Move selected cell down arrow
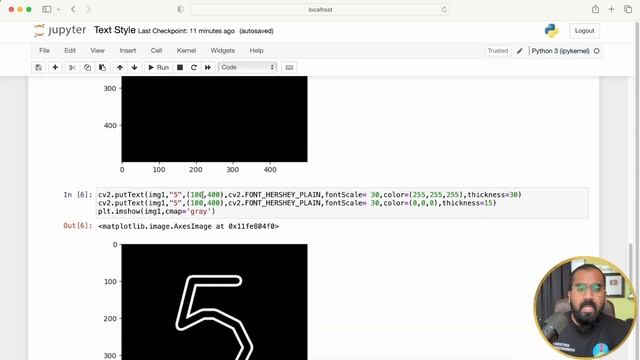This screenshot has height=360, width=640. click(x=134, y=67)
